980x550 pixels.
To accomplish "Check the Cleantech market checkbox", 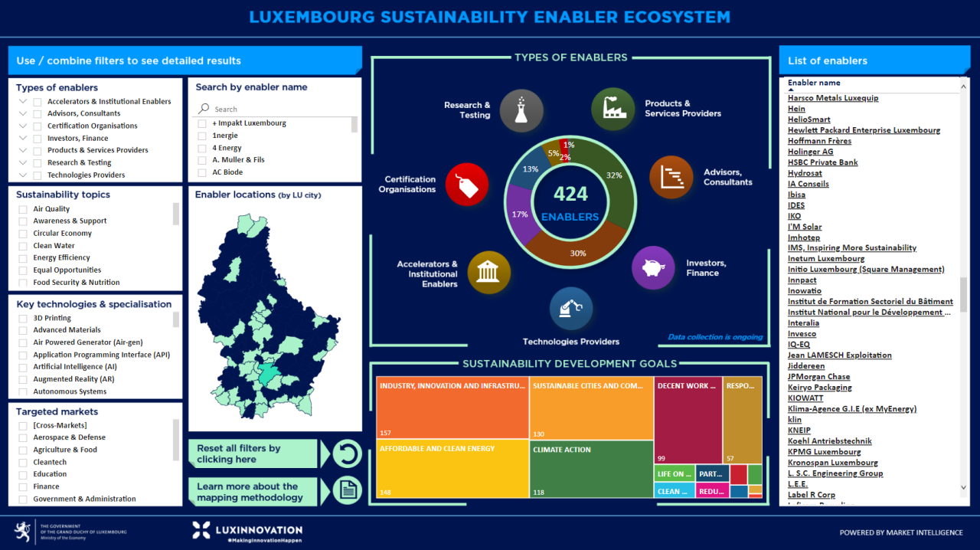I will tap(23, 462).
